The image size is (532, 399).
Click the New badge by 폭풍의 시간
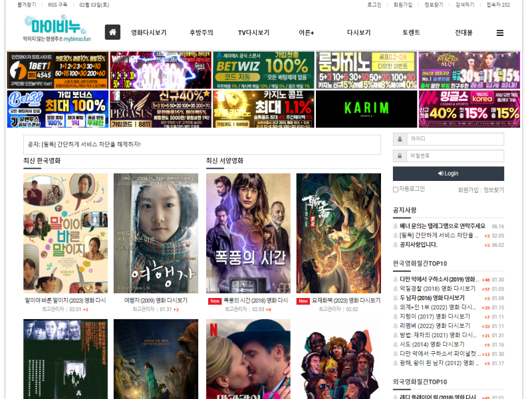(x=214, y=301)
